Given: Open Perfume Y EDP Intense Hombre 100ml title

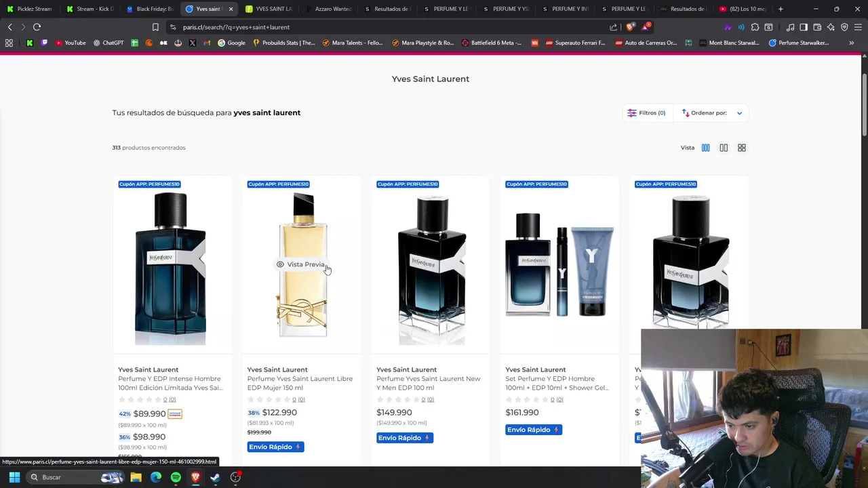Looking at the screenshot, I should [170, 383].
